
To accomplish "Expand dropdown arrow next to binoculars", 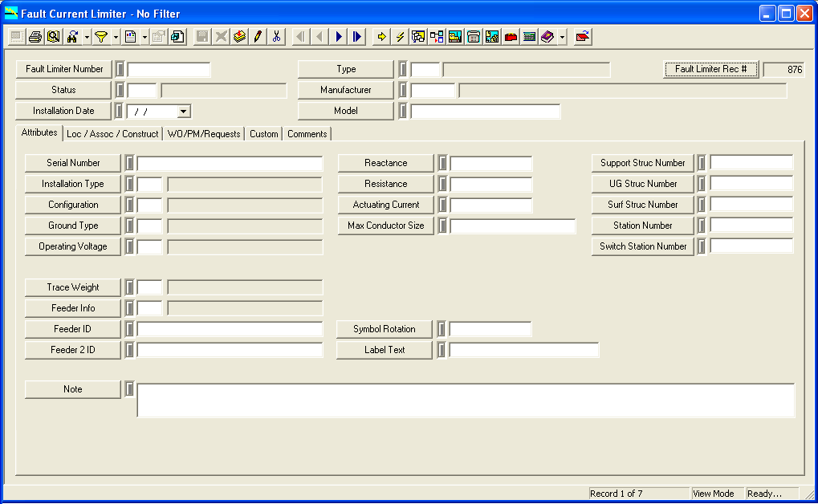I will pos(87,37).
